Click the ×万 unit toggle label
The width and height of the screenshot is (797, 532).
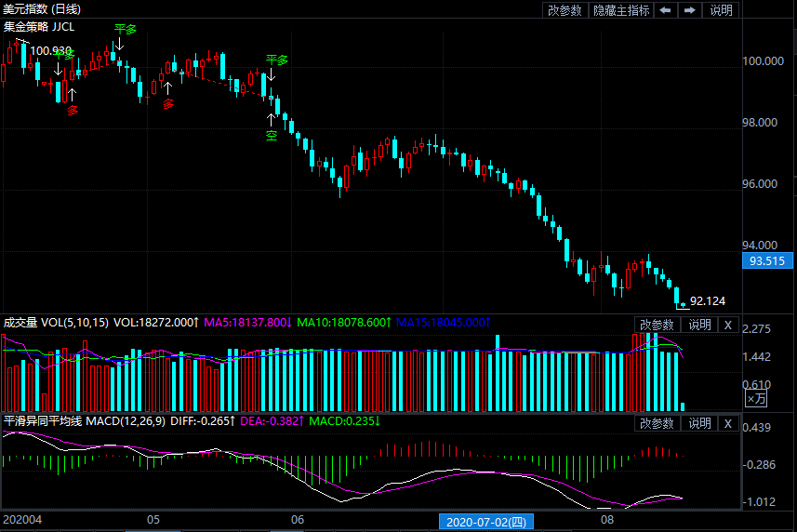(x=757, y=398)
